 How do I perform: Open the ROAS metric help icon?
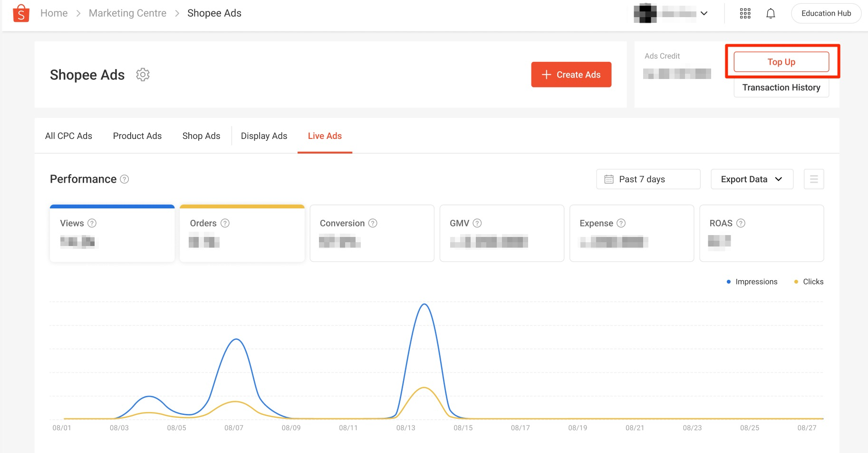741,223
